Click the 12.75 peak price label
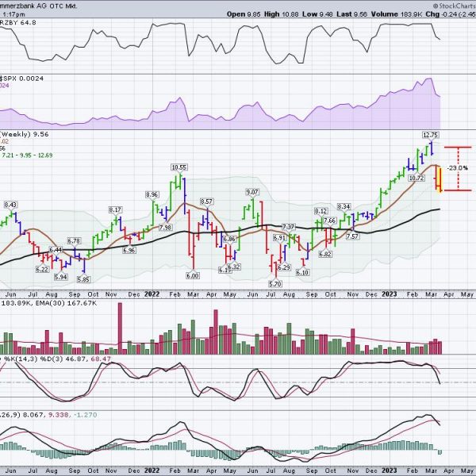This screenshot has width=476, height=476. pos(431,135)
